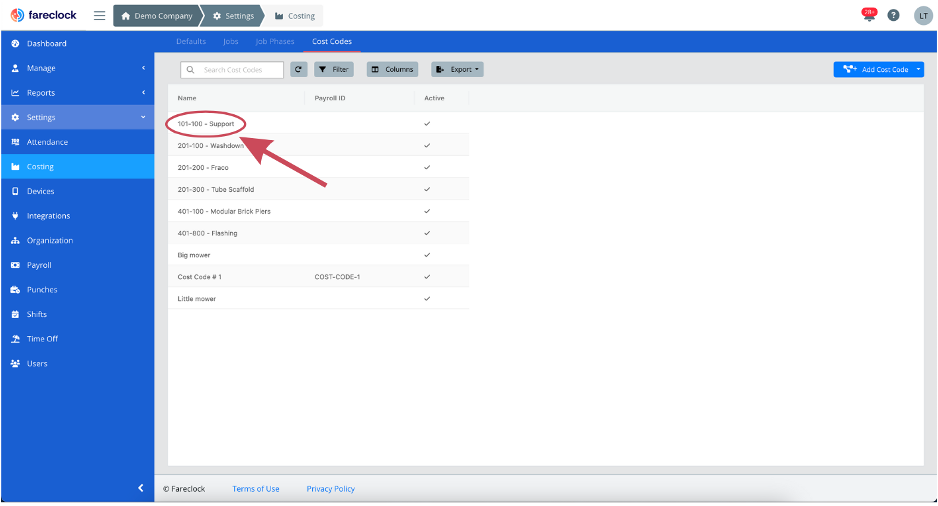Click the Filter button
938x506 pixels.
[x=334, y=69]
